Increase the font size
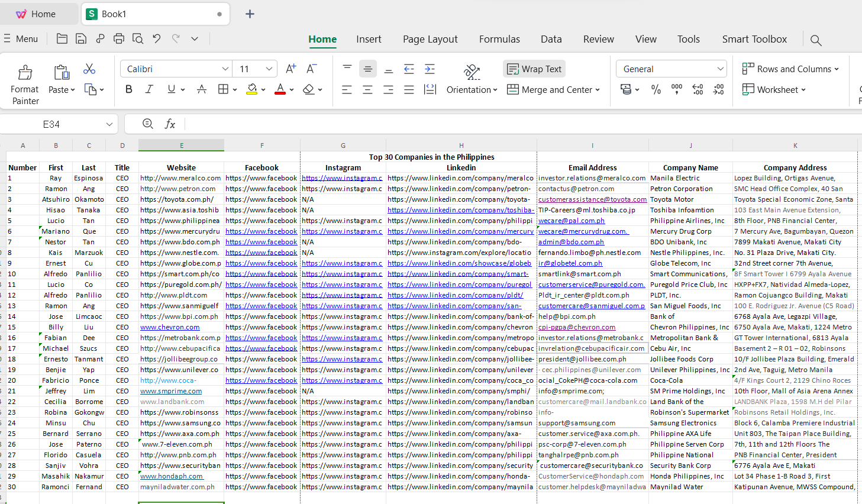This screenshot has width=862, height=504. 290,69
